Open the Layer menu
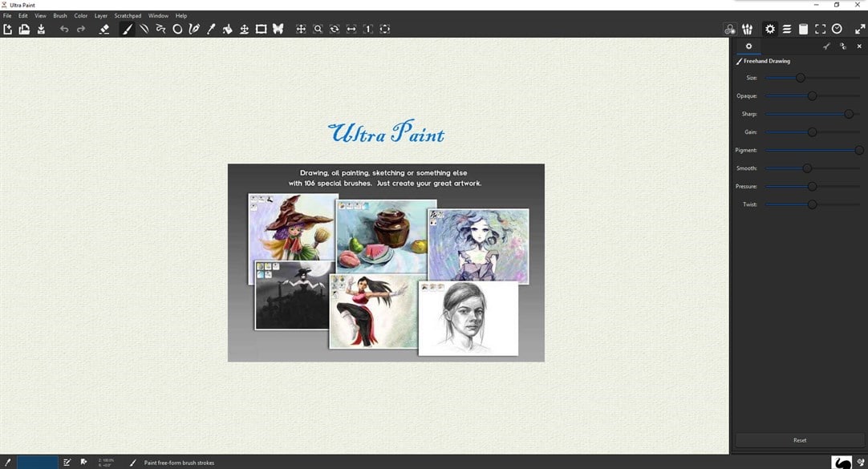Image resolution: width=868 pixels, height=469 pixels. click(x=100, y=15)
